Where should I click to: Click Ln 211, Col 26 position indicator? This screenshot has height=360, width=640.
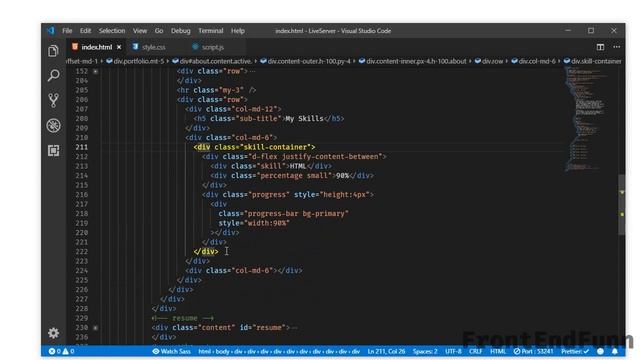(386, 351)
